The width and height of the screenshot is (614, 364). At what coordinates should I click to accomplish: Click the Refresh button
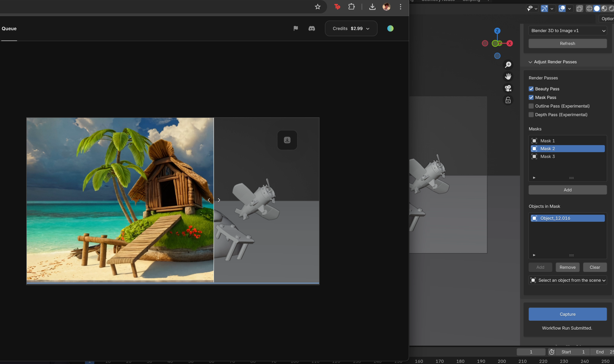(x=567, y=43)
